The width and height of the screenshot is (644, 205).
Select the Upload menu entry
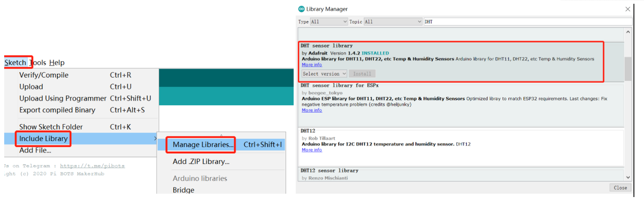(81, 87)
